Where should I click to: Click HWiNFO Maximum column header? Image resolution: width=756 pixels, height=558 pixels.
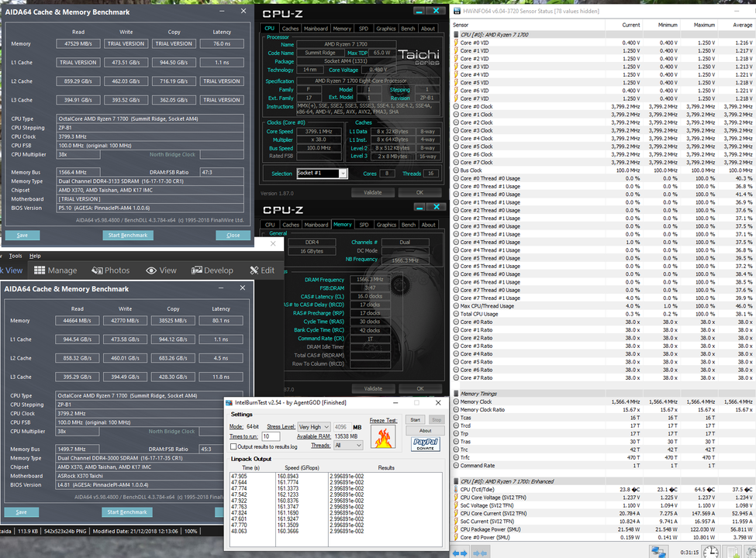click(x=704, y=25)
